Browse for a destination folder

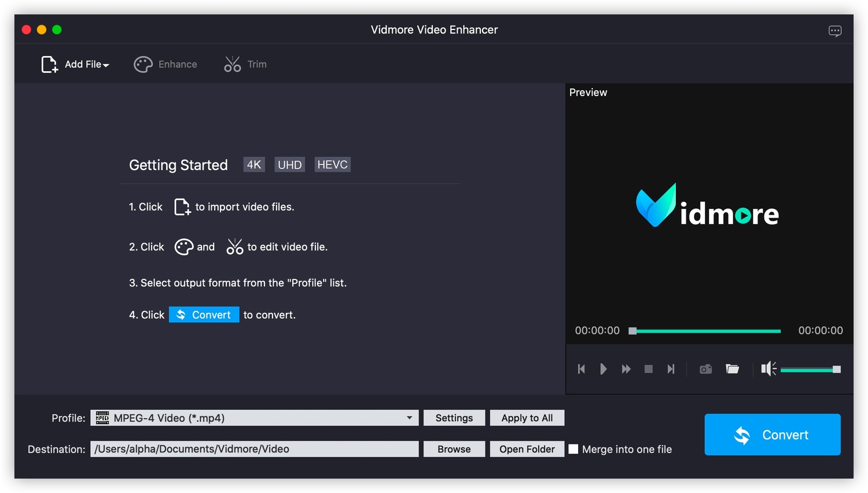click(454, 449)
